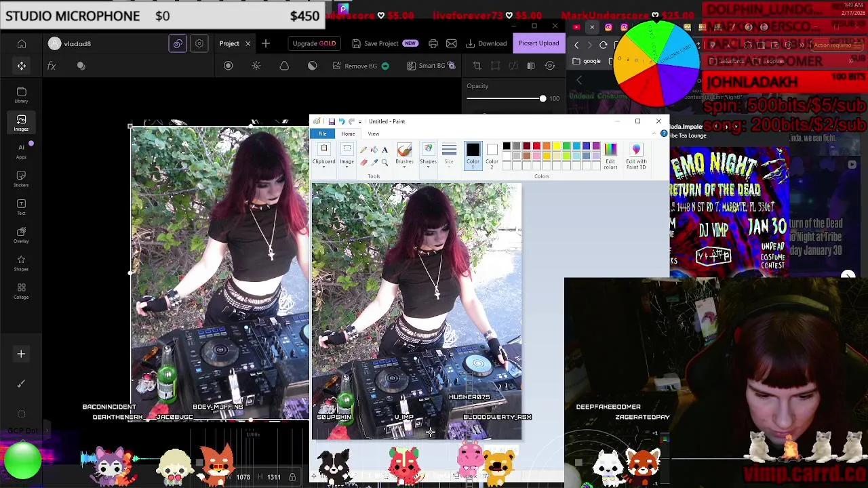
Task: Click Save Project button
Action: point(384,43)
